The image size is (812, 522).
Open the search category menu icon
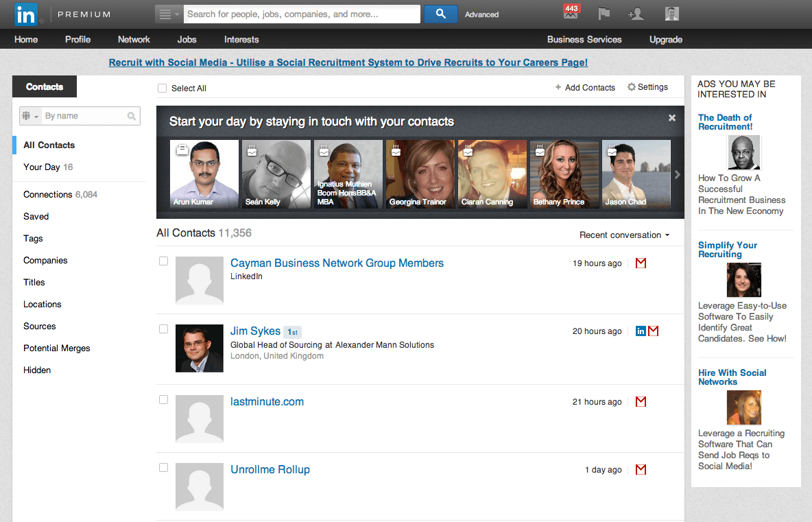(169, 14)
